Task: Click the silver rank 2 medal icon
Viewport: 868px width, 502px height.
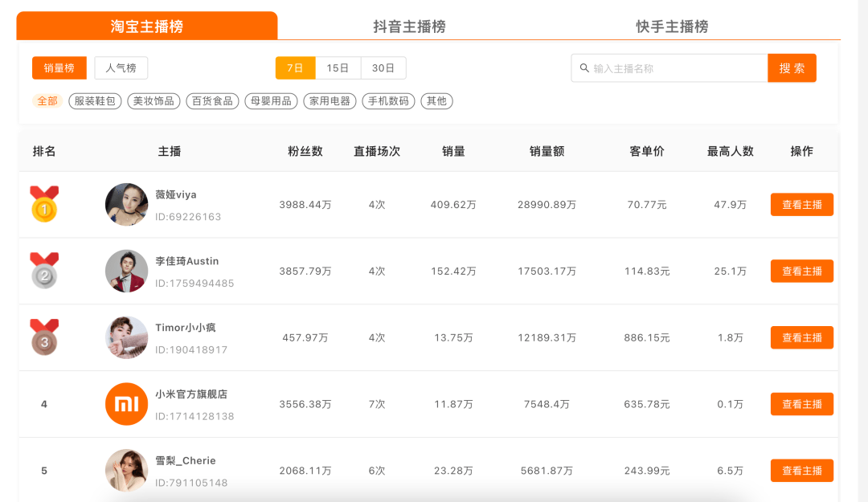Action: (x=44, y=271)
